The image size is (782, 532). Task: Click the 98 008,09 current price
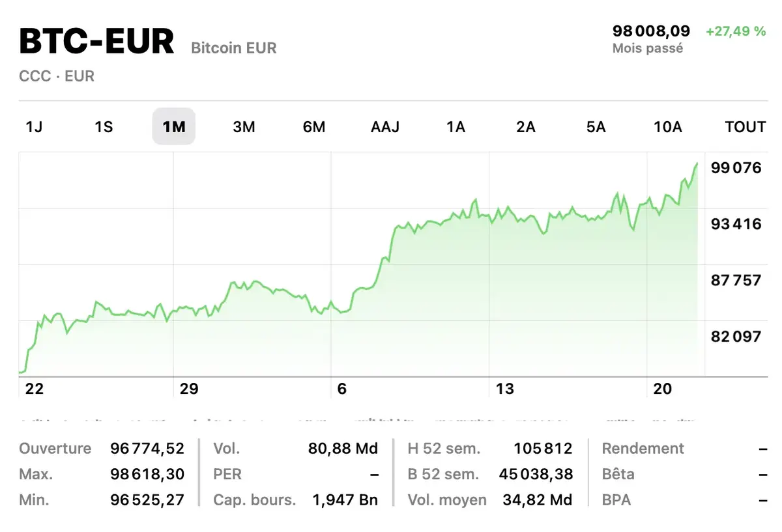coord(651,29)
